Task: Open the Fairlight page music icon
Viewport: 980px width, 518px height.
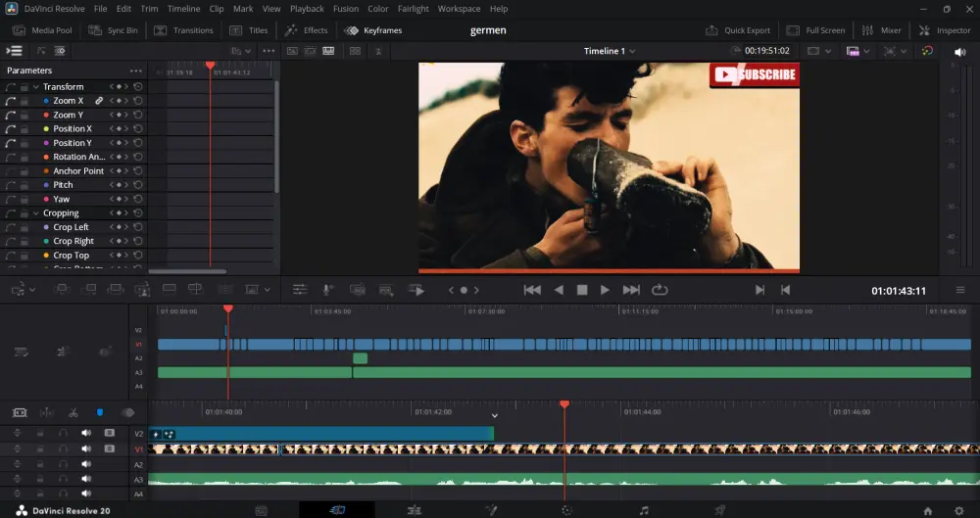Action: (644, 510)
